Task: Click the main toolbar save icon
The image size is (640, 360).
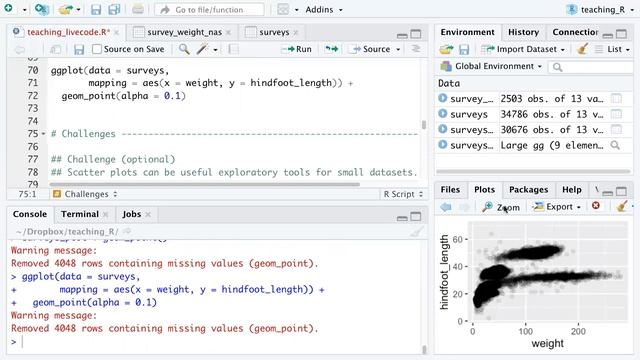Action: click(x=96, y=9)
